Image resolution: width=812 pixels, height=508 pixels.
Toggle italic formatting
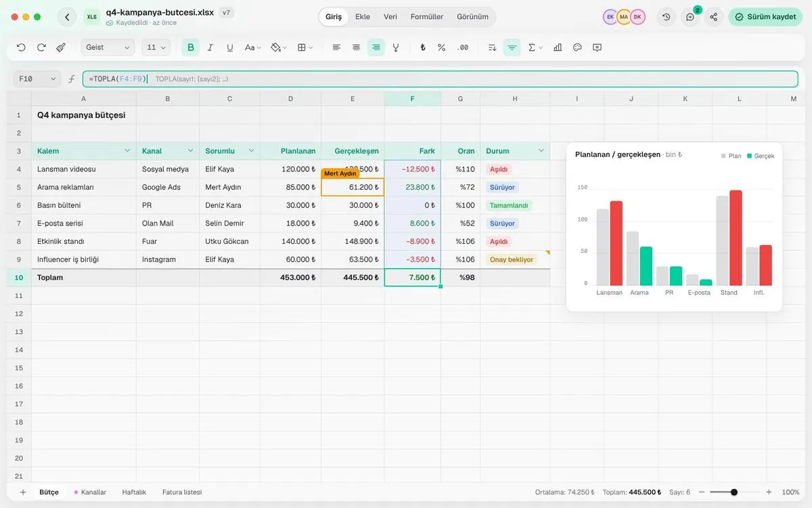click(210, 47)
